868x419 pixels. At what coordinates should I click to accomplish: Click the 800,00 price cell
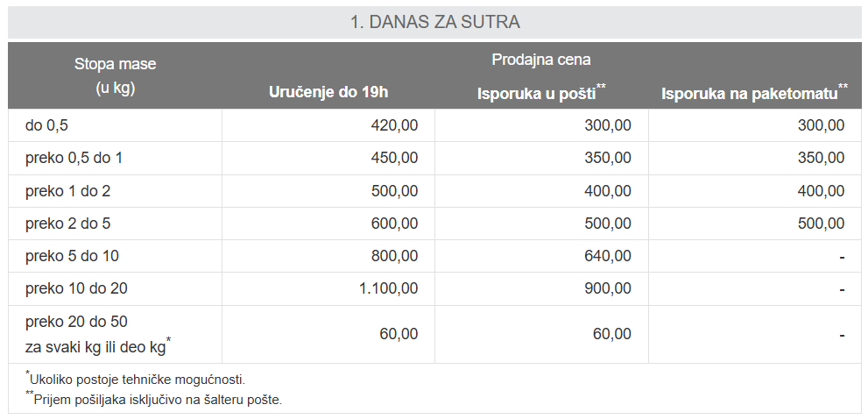pyautogui.click(x=395, y=256)
